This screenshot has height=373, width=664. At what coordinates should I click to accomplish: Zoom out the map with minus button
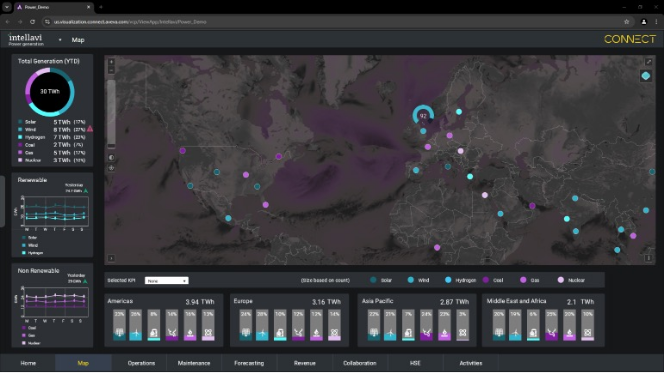111,70
